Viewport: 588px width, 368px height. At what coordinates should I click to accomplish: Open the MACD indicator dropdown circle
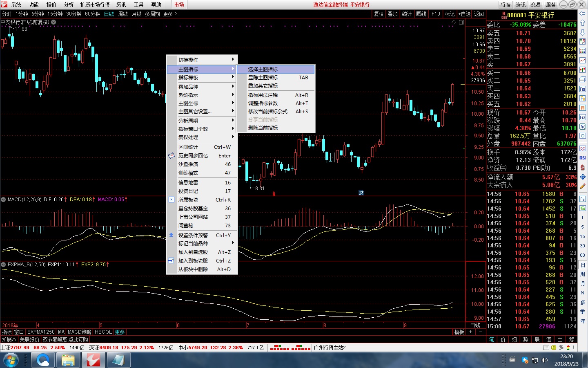4,200
